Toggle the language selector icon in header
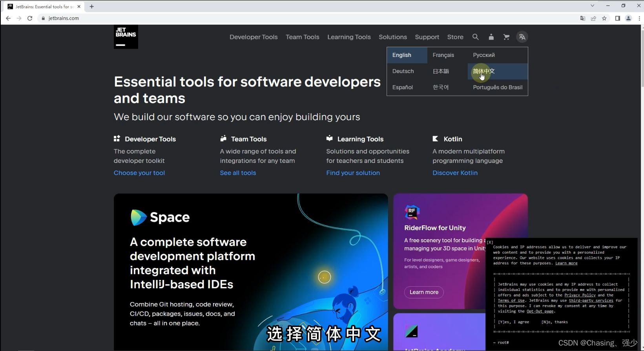 point(522,37)
